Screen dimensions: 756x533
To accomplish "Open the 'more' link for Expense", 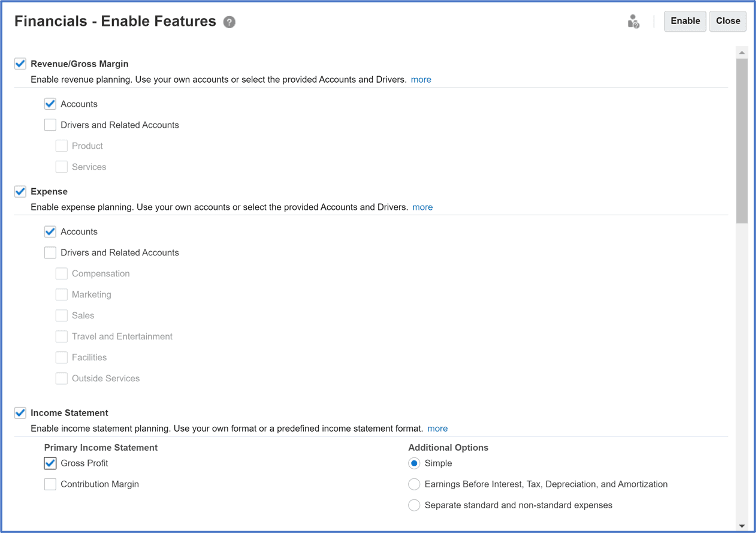I will pos(423,207).
